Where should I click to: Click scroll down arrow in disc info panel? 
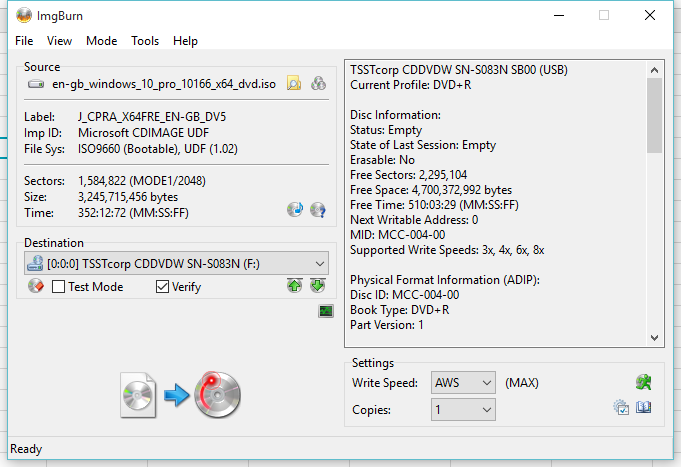[655, 338]
